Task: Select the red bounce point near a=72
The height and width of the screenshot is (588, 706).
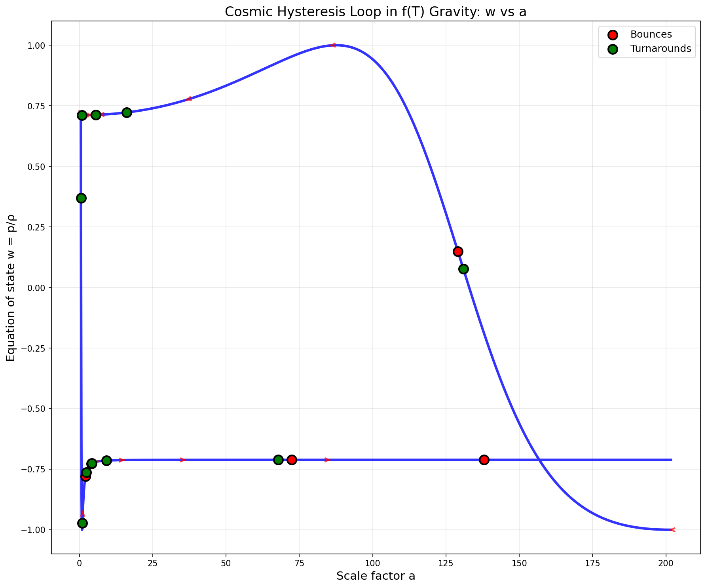Action: click(292, 460)
